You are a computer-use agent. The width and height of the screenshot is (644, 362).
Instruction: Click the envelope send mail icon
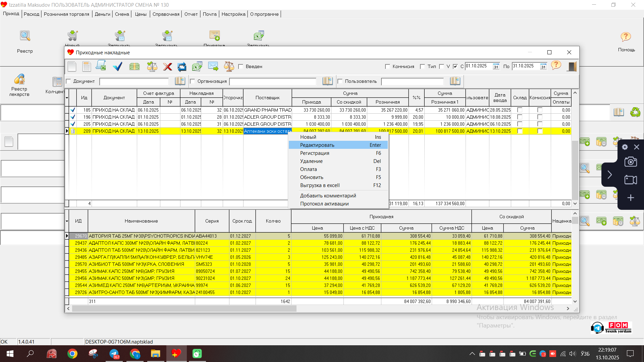(213, 66)
